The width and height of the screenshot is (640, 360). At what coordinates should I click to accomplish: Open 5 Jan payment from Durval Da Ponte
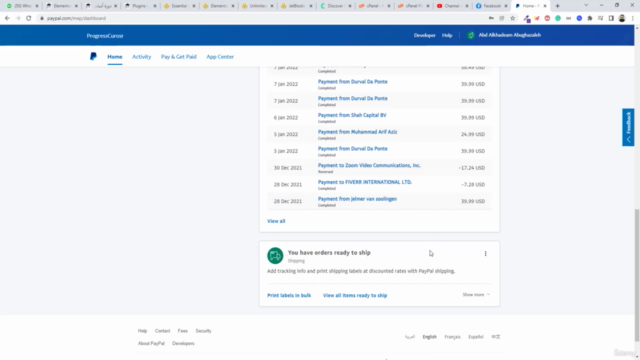(353, 149)
